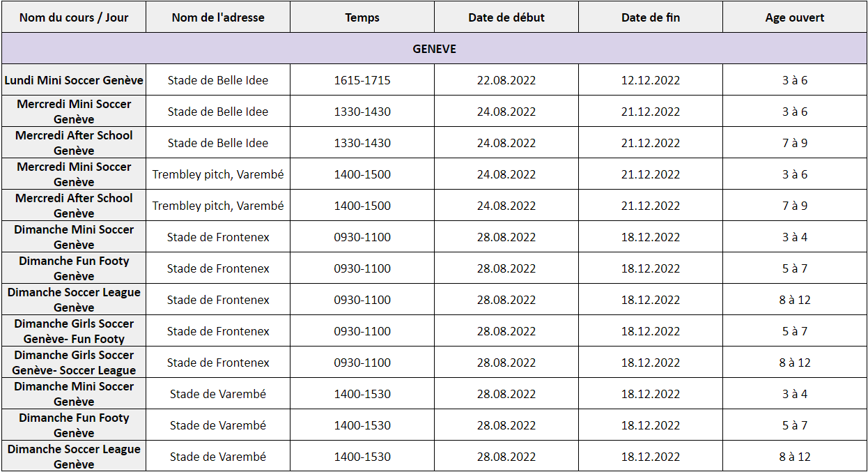This screenshot has height=472, width=868.
Task: Click the purple GENEVE section row
Action: [x=434, y=49]
